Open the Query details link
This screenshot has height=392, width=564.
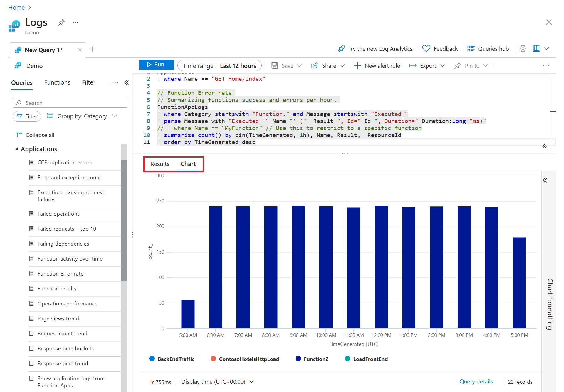(x=476, y=381)
